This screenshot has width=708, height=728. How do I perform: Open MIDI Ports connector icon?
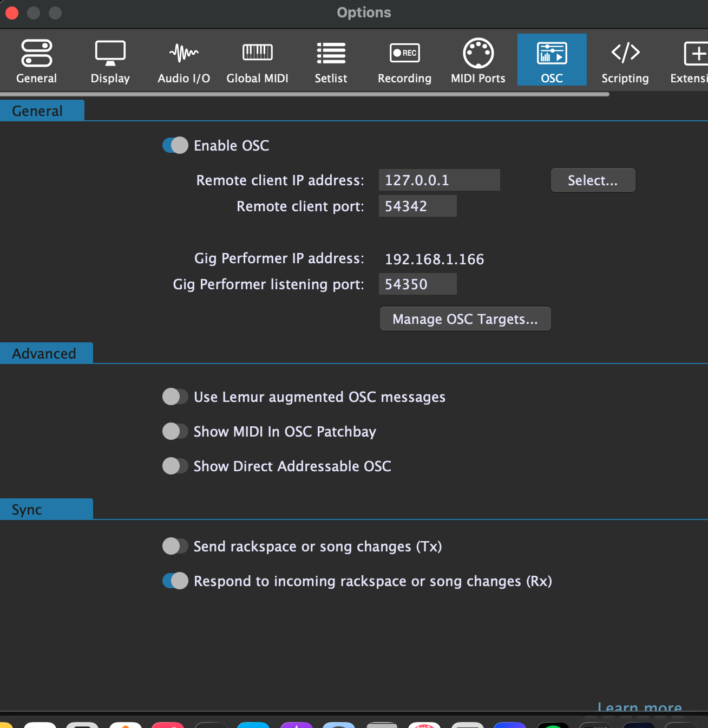(478, 53)
